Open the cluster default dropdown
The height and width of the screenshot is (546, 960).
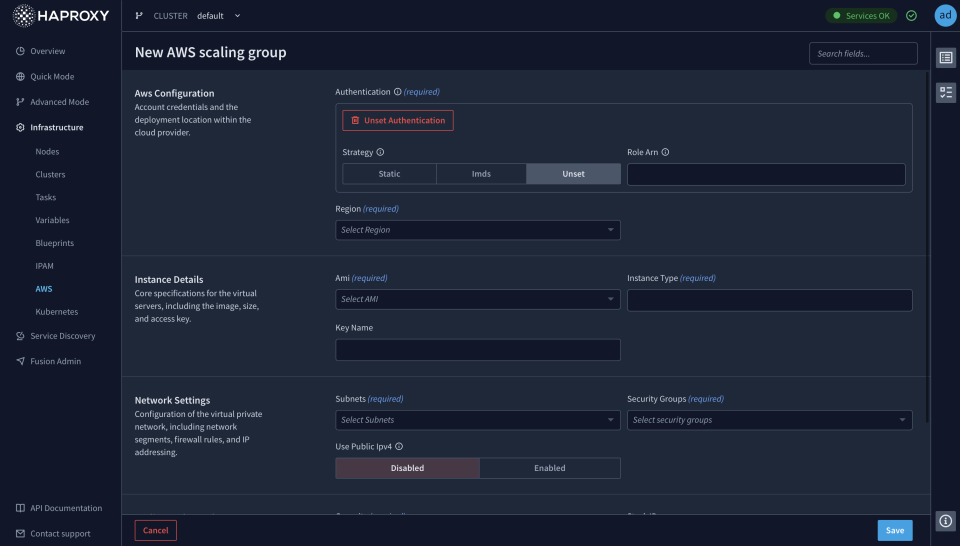click(x=219, y=16)
